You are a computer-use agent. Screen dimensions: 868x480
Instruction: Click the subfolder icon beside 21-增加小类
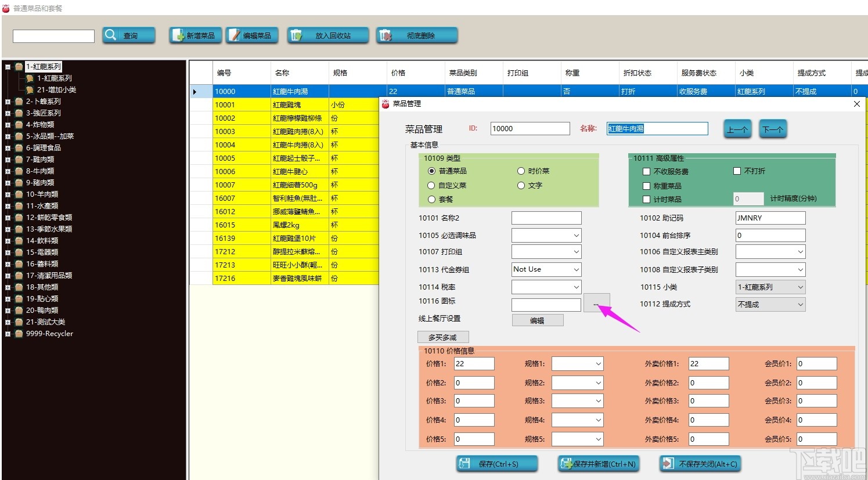30,90
